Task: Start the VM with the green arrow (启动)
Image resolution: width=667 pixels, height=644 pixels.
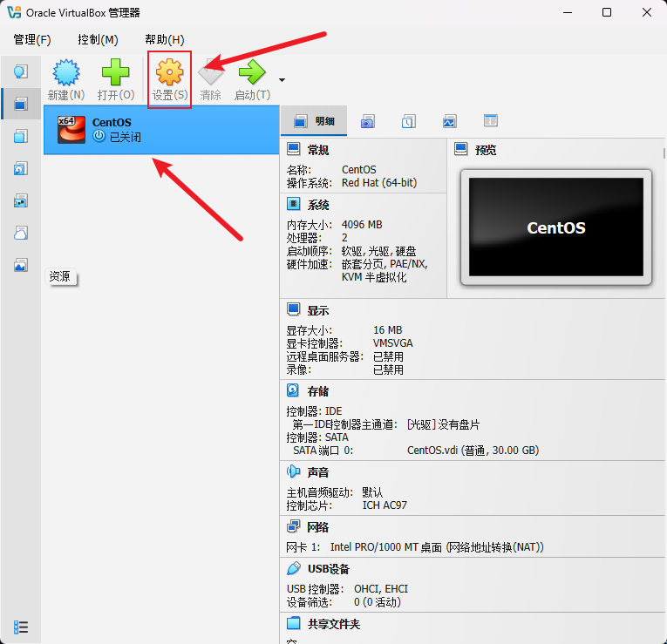Action: (252, 79)
